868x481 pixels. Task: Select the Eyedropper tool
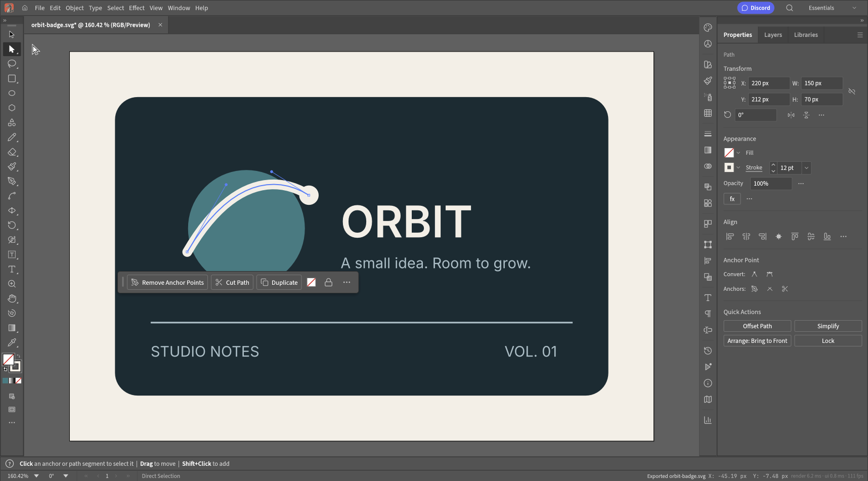(12, 342)
